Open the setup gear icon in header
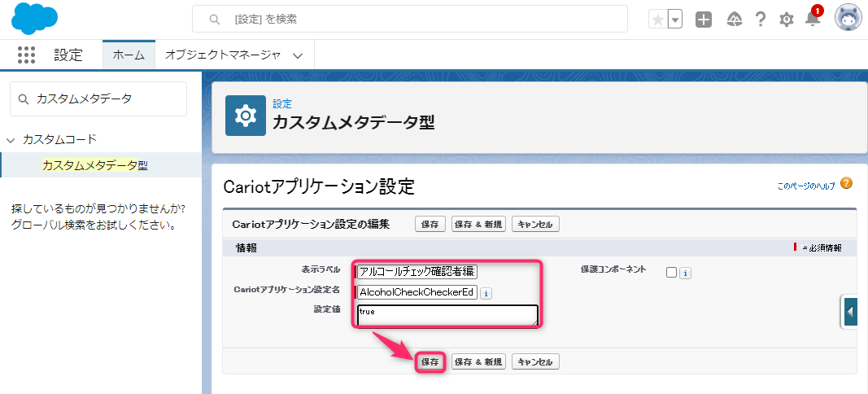This screenshot has width=868, height=394. [786, 20]
